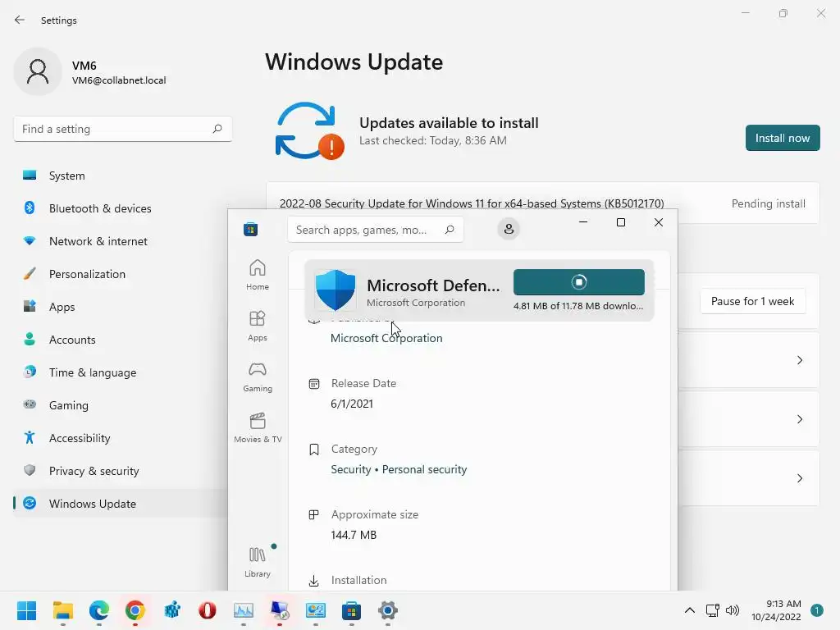
Task: Open Time & language settings
Action: coord(121,372)
